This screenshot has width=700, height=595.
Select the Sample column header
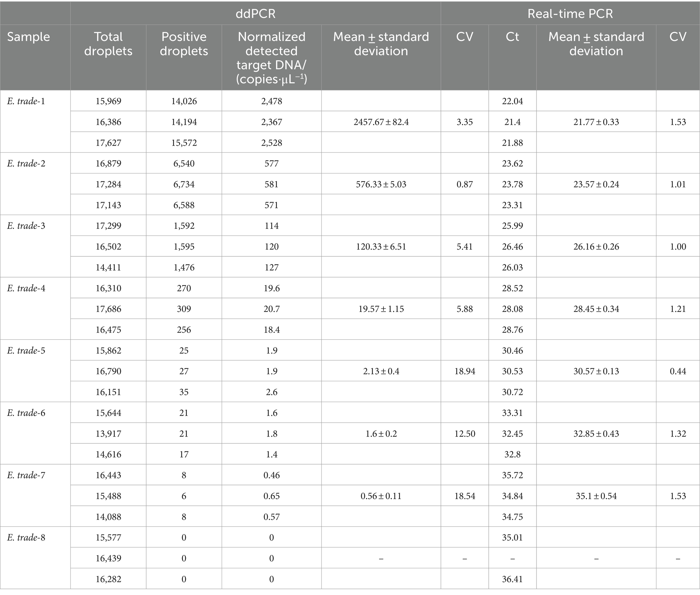point(28,37)
